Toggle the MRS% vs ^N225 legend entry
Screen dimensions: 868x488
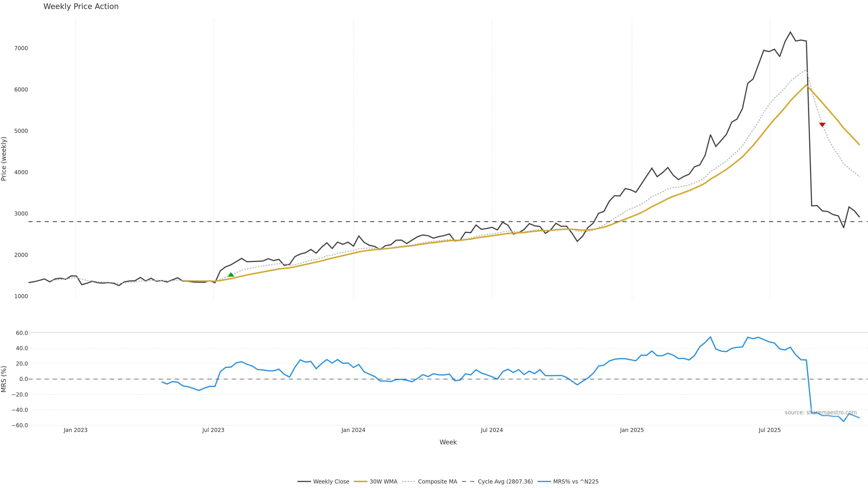576,482
